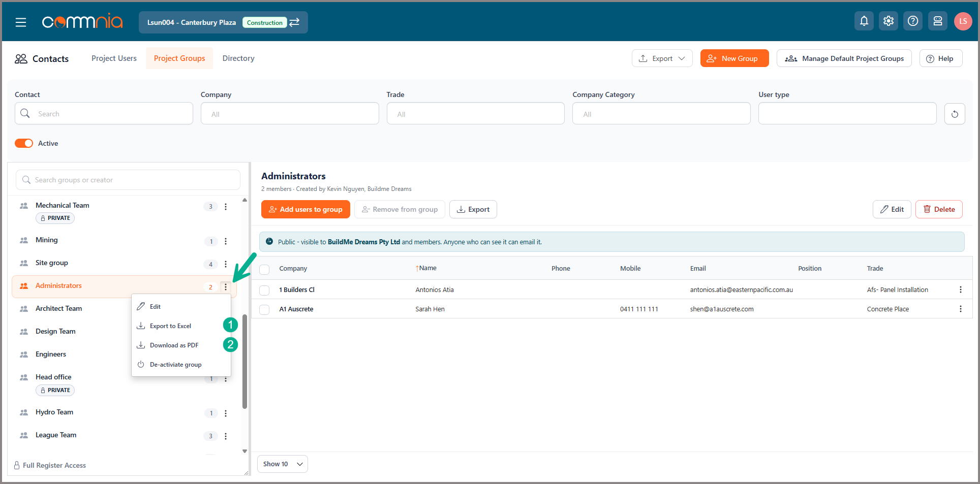Open the Trade filter dropdown
The height and width of the screenshot is (484, 980).
tap(476, 114)
